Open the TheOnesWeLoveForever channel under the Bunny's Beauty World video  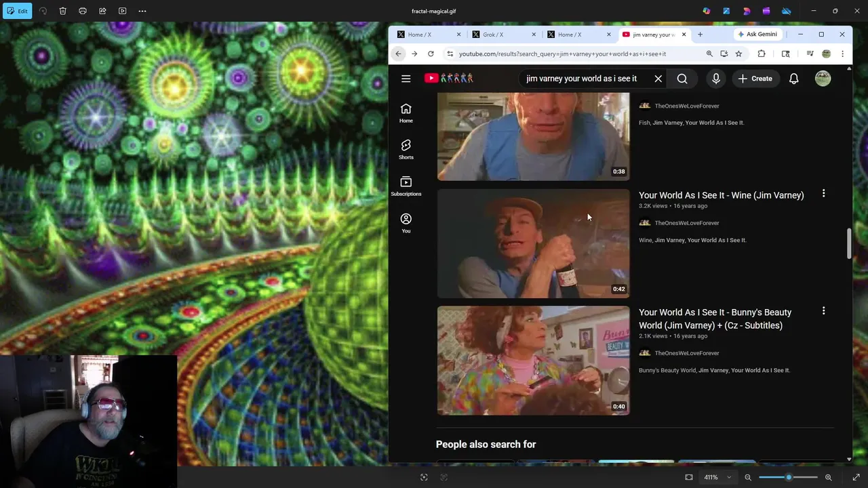point(686,353)
